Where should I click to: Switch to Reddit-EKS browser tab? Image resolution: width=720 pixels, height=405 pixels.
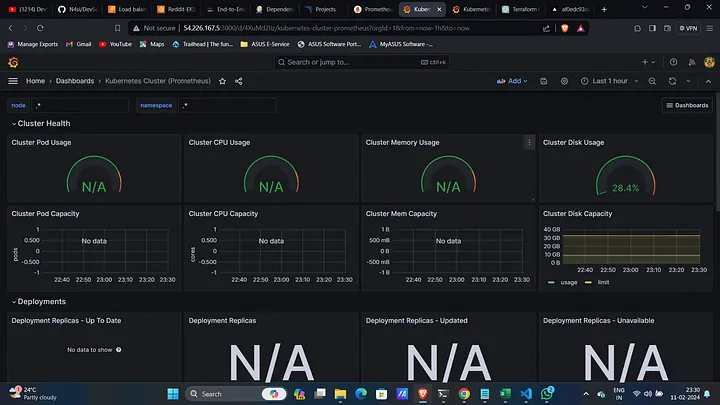click(176, 9)
